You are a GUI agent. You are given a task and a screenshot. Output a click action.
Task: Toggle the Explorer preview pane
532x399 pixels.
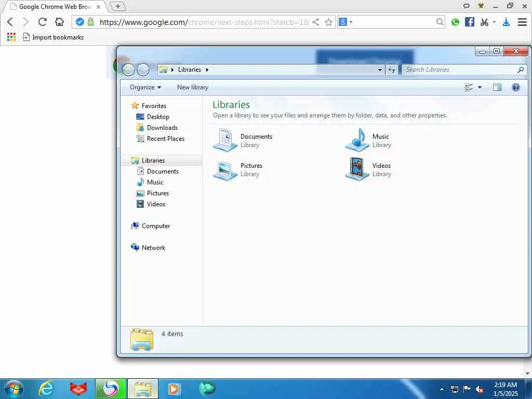point(497,87)
